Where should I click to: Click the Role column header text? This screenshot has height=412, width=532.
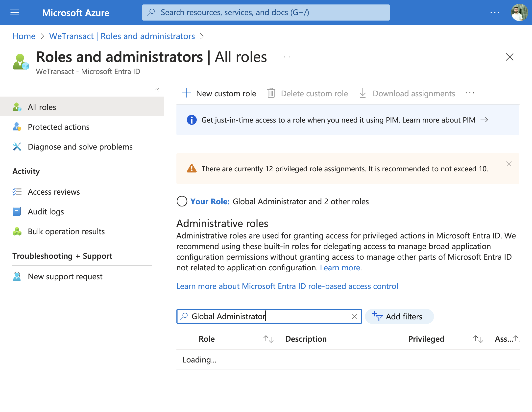click(x=207, y=339)
